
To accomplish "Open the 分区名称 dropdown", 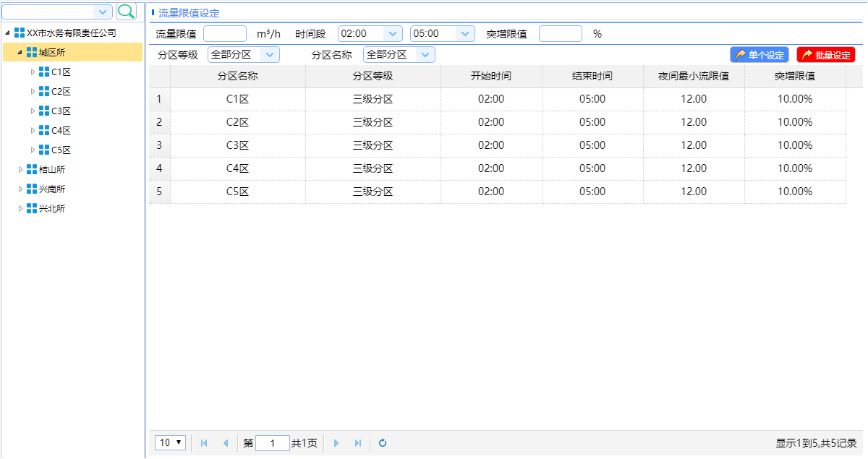I will point(426,55).
